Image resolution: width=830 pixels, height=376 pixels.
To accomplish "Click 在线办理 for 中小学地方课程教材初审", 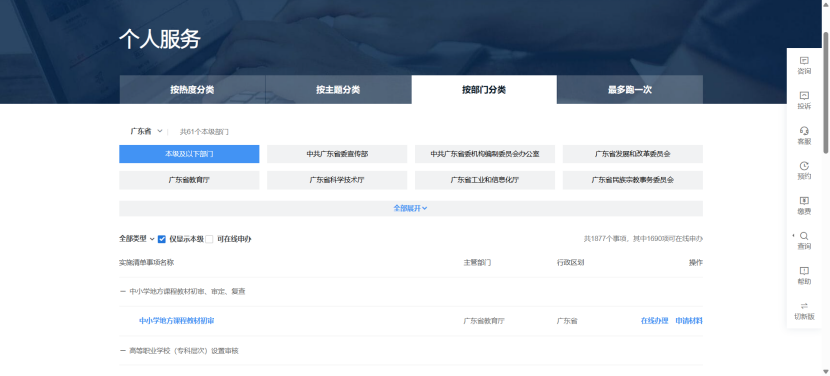I will pos(654,321).
